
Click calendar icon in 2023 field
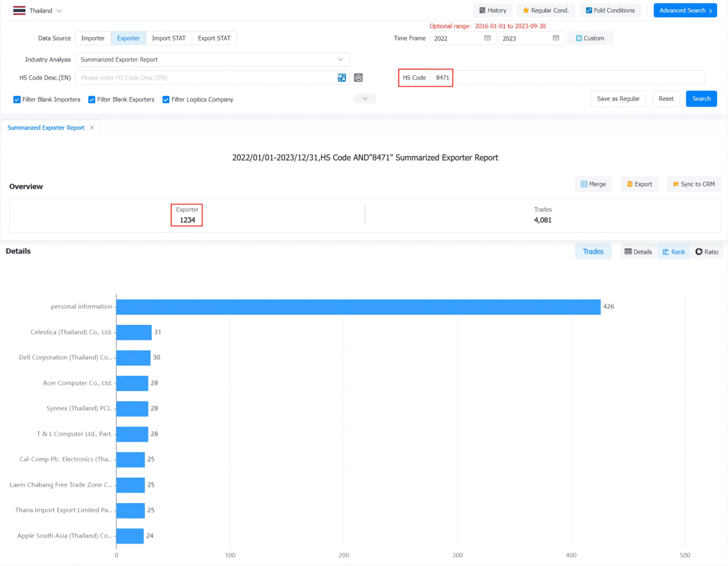click(556, 38)
